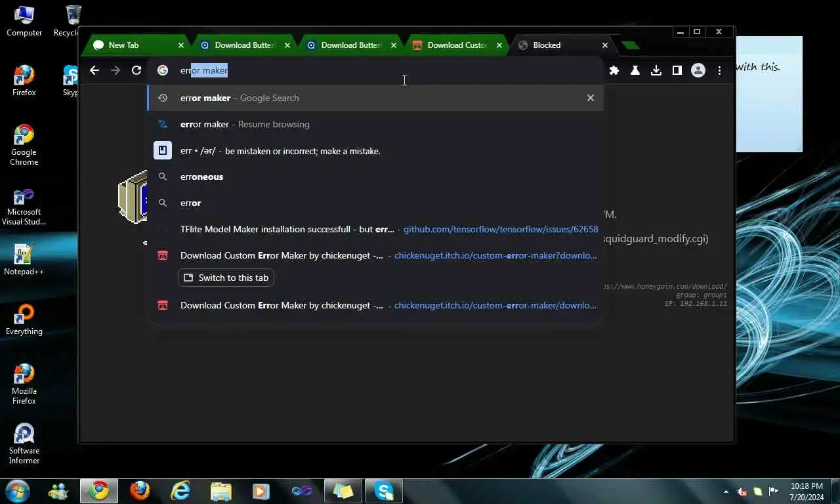Open the Chrome profile avatar
Image resolution: width=840 pixels, height=504 pixels.
click(x=698, y=70)
